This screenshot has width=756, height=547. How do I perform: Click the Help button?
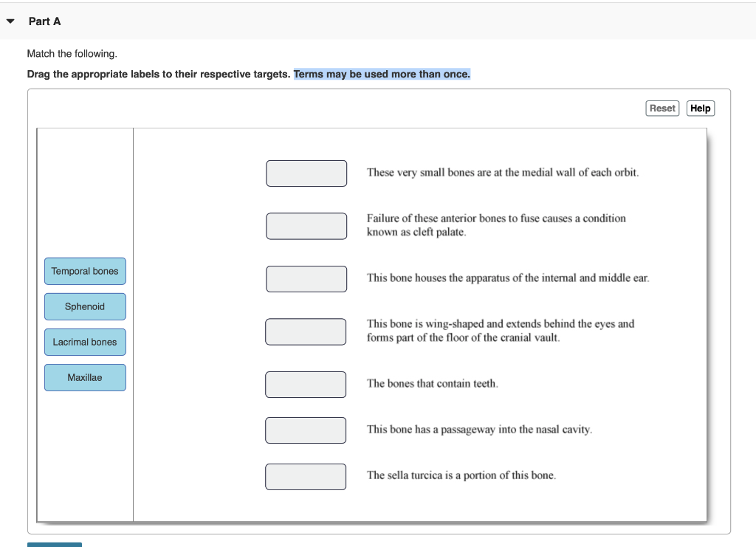(x=700, y=108)
